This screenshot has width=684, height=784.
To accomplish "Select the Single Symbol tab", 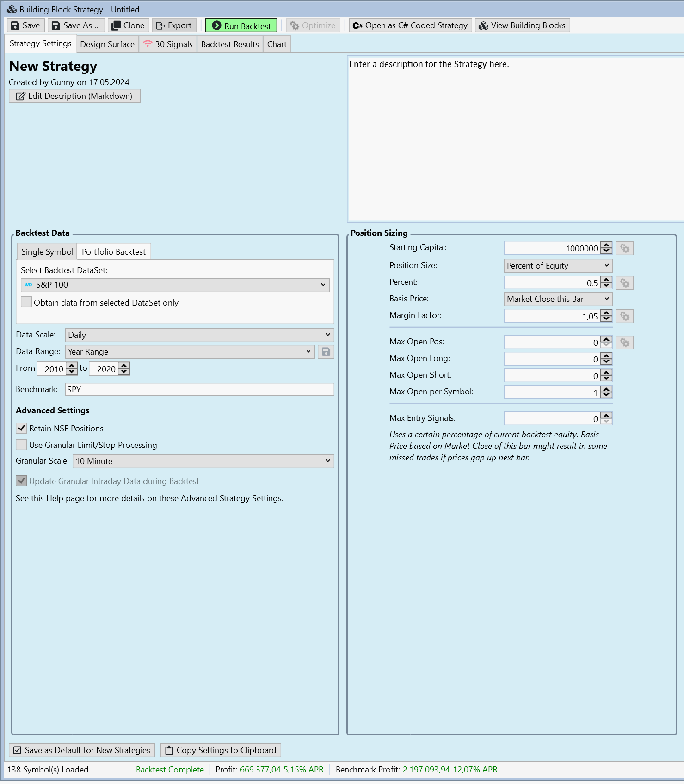I will [x=47, y=251].
